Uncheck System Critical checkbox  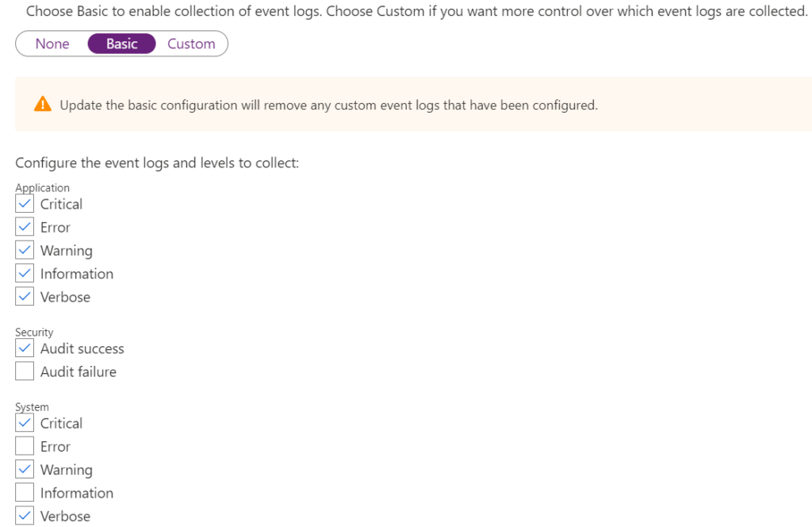tap(25, 423)
